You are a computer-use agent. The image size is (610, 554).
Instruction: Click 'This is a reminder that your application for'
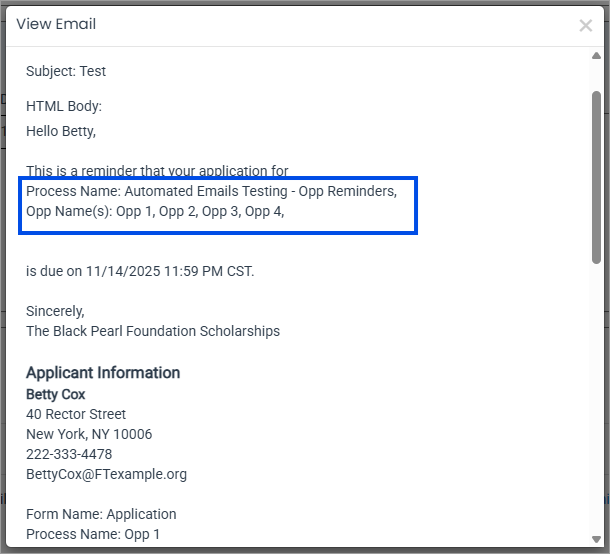coord(157,171)
